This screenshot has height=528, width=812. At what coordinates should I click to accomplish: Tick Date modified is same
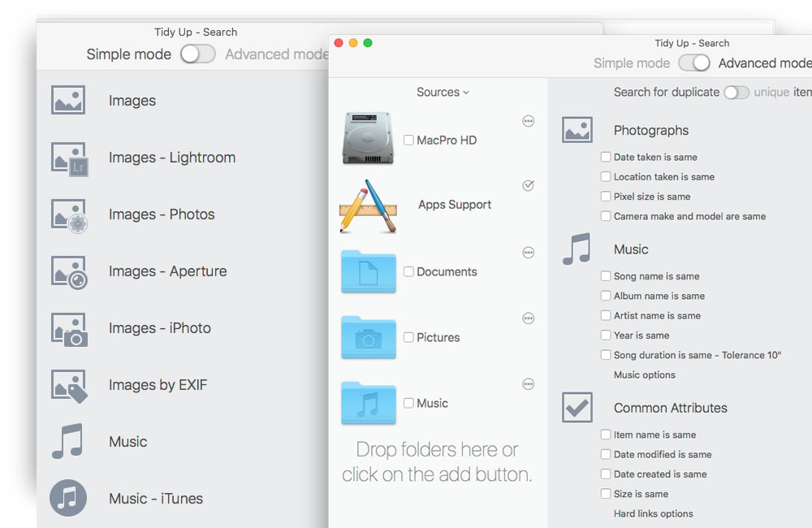606,454
